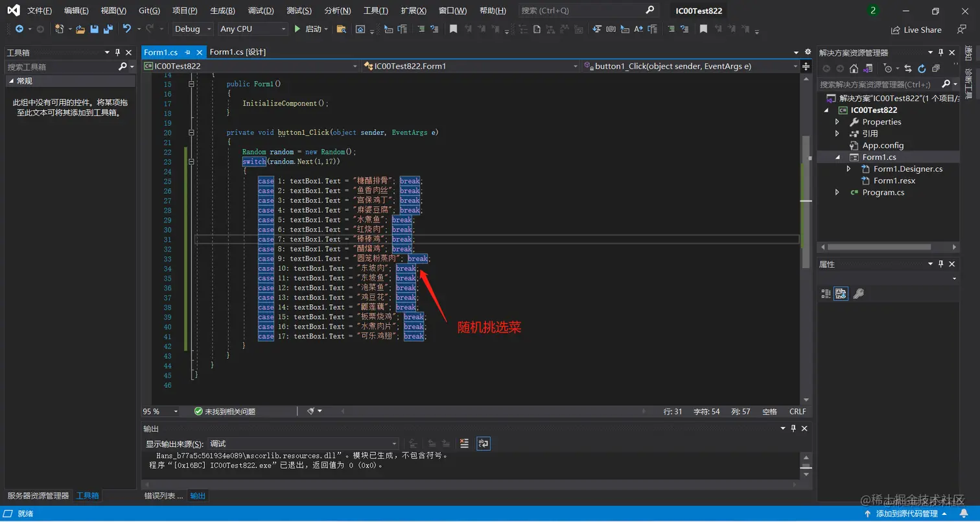Click Home icon in Solution Explorer toolbar
This screenshot has width=980, height=522.
(854, 69)
